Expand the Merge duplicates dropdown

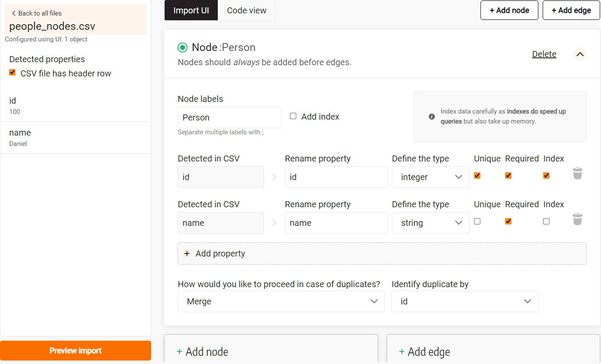pos(281,301)
